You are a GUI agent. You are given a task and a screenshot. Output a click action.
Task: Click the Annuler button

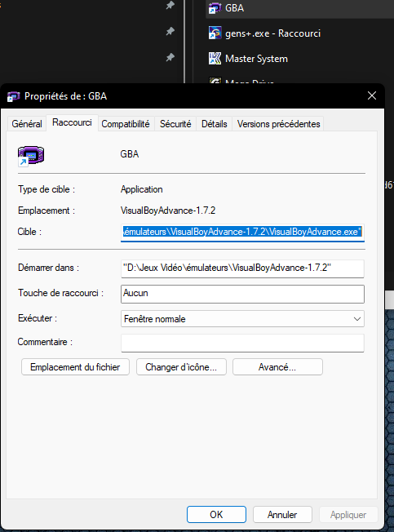pyautogui.click(x=282, y=515)
